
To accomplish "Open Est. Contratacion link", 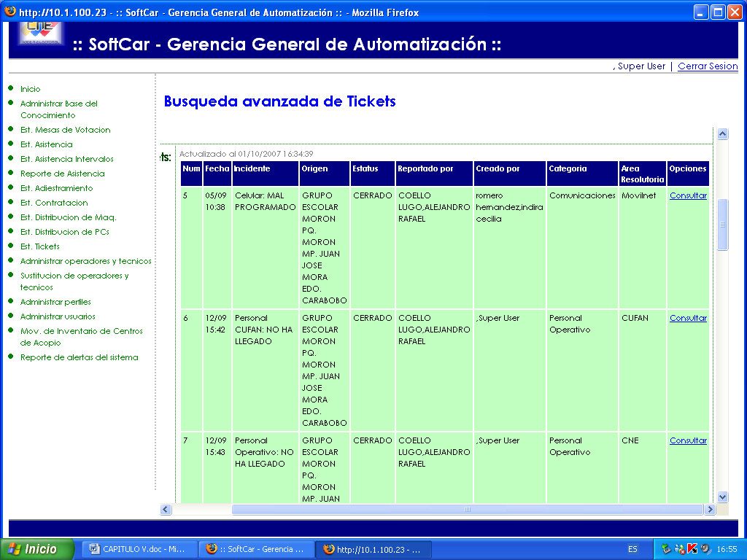I will pos(54,203).
